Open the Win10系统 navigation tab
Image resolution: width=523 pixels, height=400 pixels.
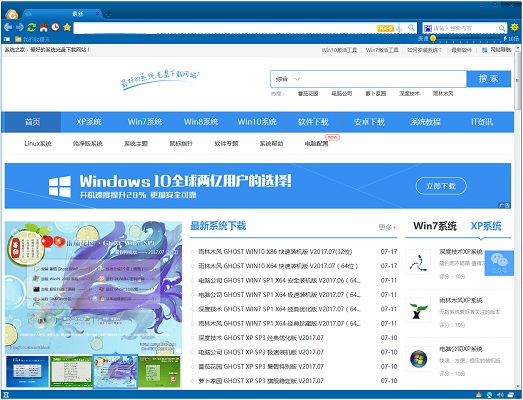pyautogui.click(x=257, y=122)
